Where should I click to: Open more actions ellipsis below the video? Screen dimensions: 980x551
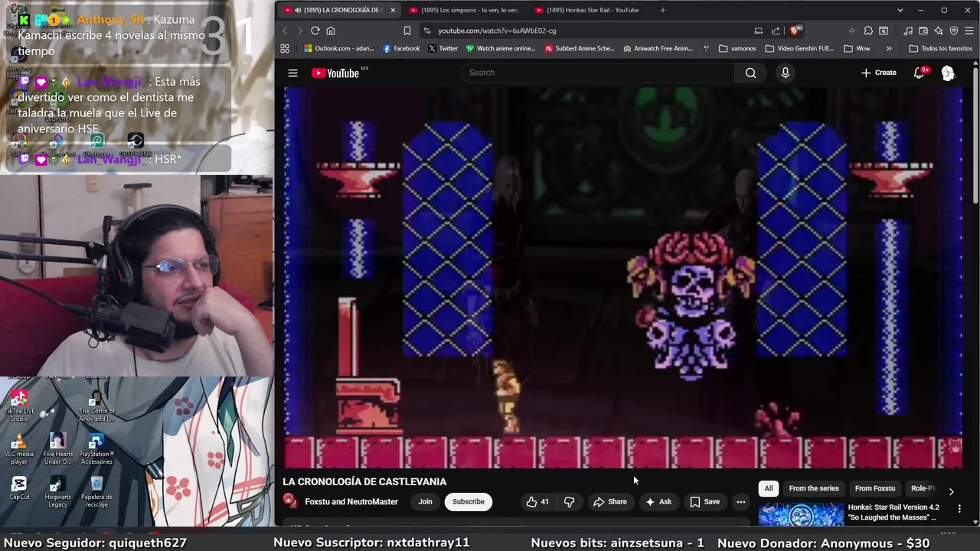coord(740,502)
